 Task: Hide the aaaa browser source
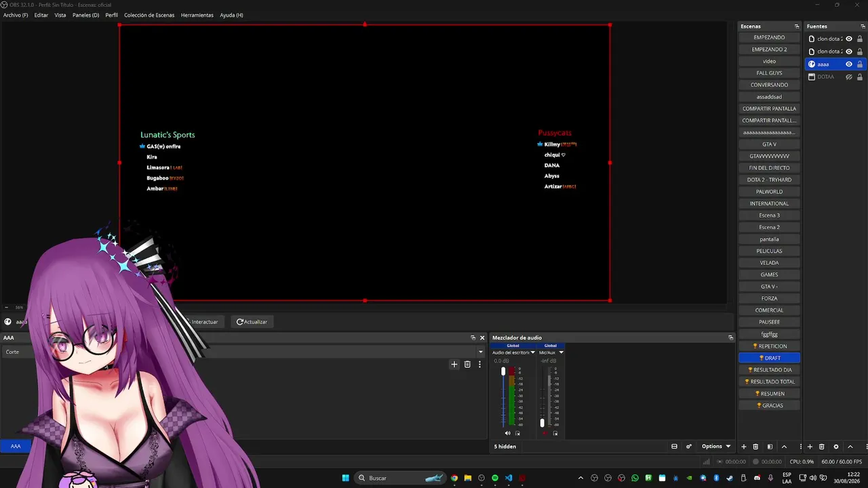click(x=849, y=64)
